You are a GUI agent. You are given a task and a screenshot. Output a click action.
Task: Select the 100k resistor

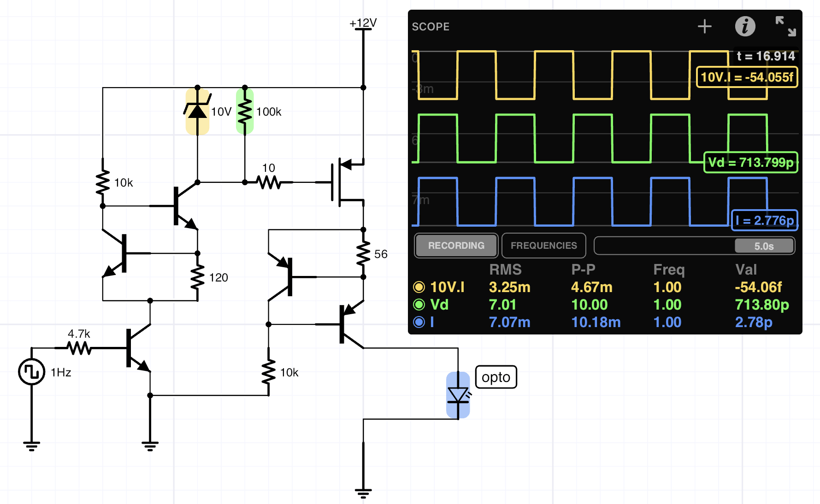click(245, 111)
